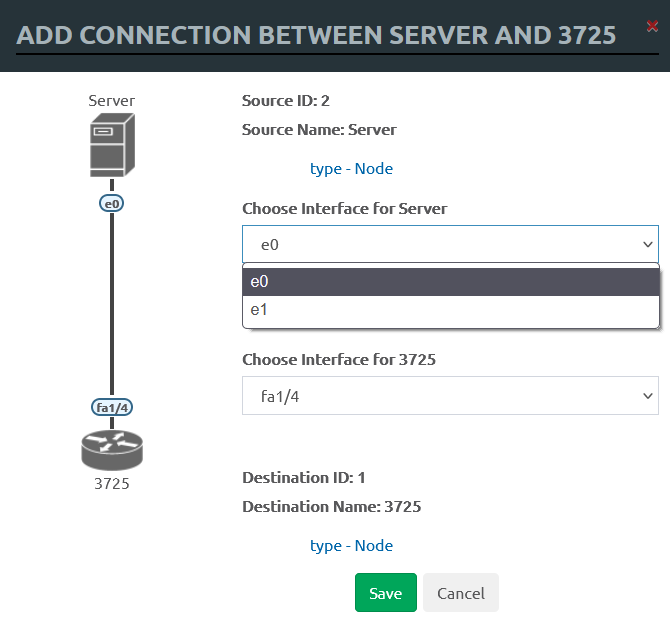
Task: Expand the Choose Interface for 3725 dropdown
Action: click(450, 395)
